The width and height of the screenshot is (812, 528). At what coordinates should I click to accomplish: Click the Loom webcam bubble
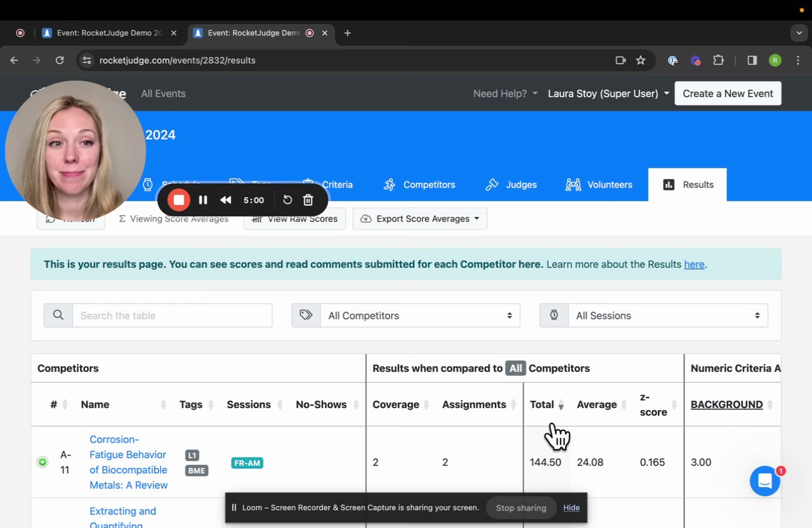(75, 151)
